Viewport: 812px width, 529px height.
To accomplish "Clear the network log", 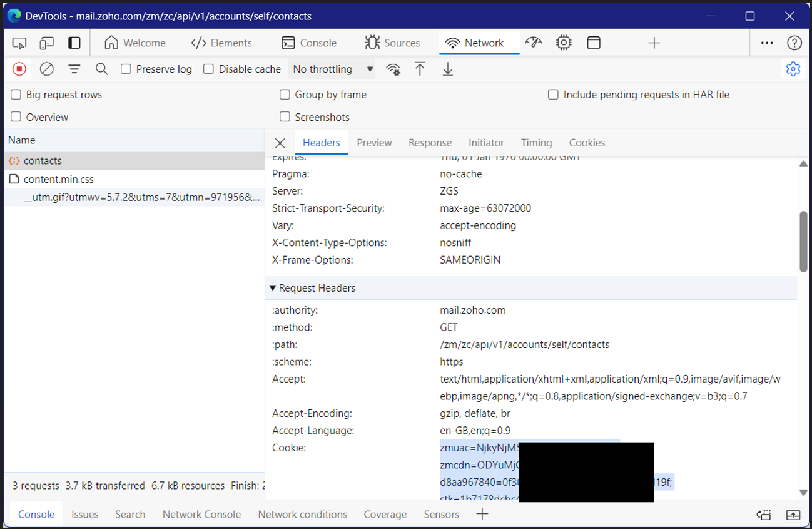I will (x=46, y=69).
